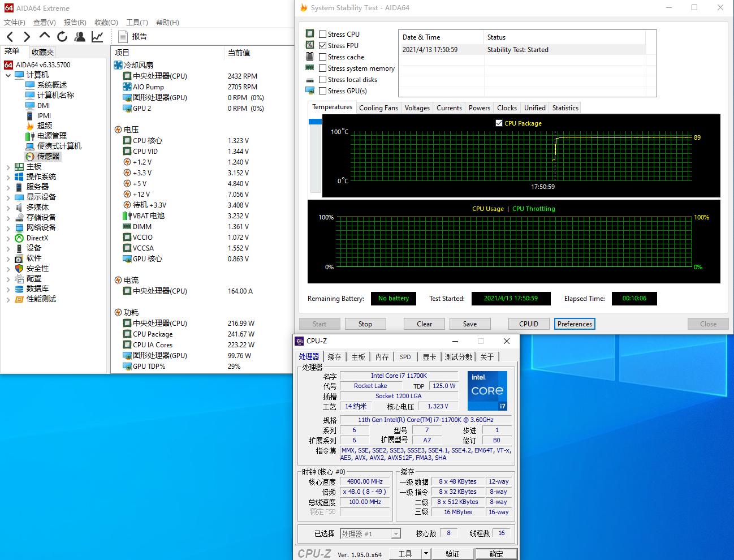Click the AIDA64 back navigation arrow
Viewport: 734px width, 560px height.
pos(10,37)
